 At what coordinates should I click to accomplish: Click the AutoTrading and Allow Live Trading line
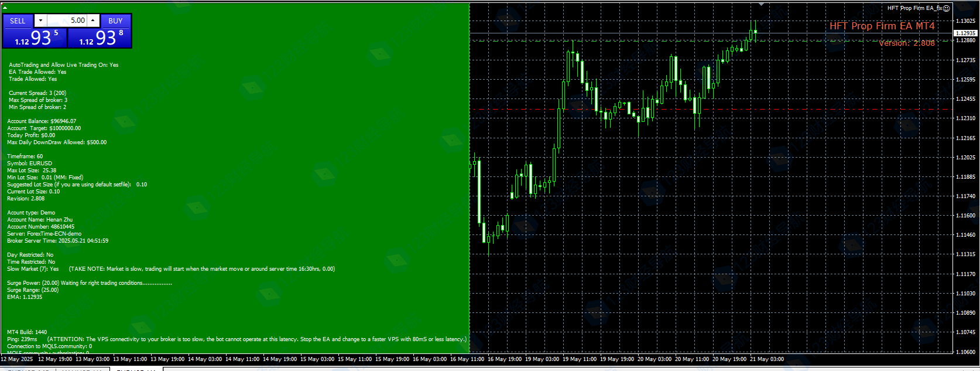click(64, 65)
